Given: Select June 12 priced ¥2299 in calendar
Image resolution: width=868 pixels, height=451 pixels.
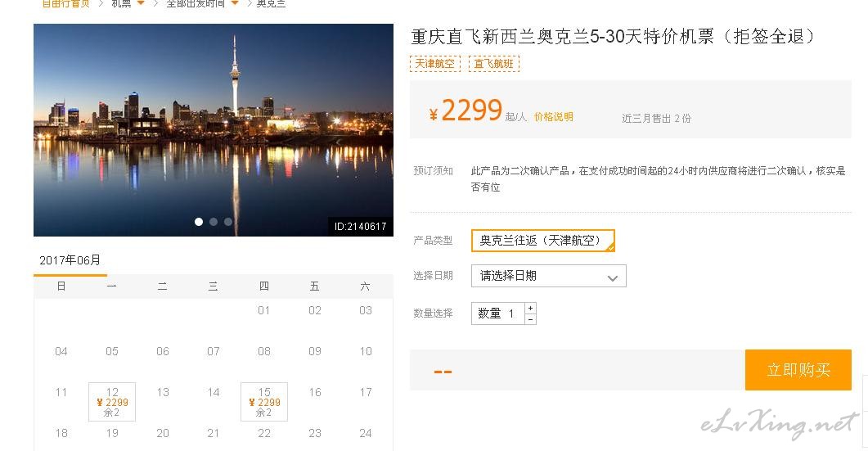Looking at the screenshot, I should click(x=112, y=402).
